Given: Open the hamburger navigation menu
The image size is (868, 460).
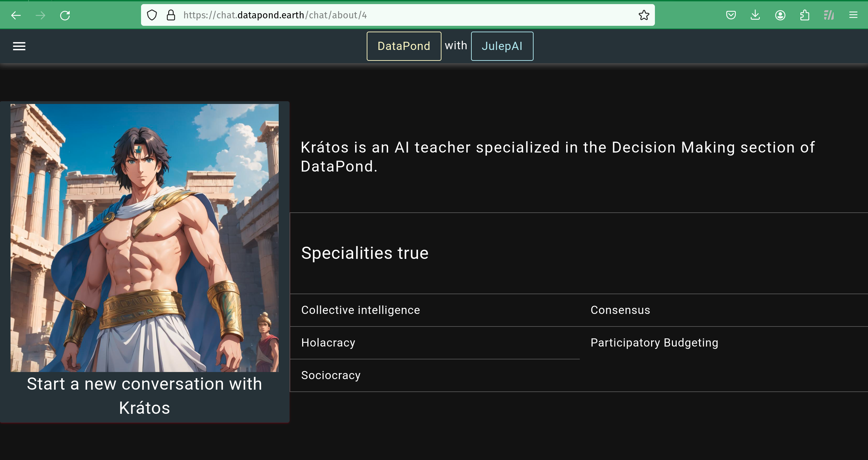Looking at the screenshot, I should [19, 46].
